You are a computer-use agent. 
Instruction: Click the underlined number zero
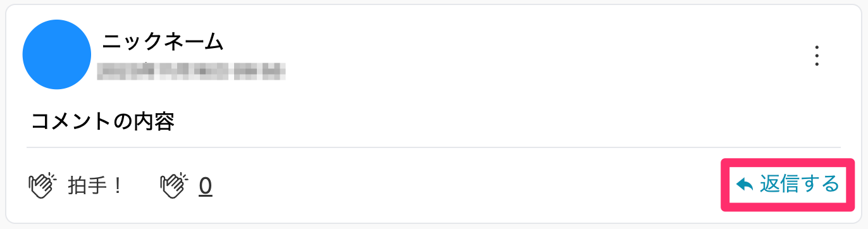[x=206, y=185]
